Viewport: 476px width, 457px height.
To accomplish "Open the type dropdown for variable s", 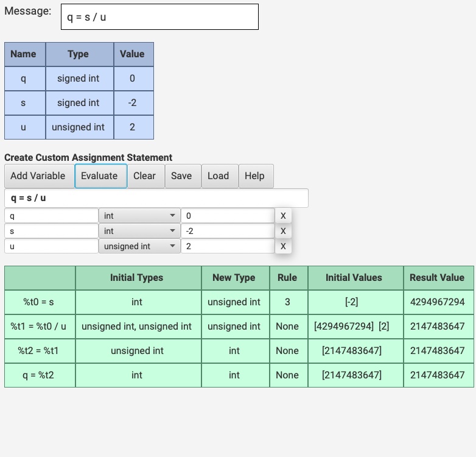I will click(139, 231).
